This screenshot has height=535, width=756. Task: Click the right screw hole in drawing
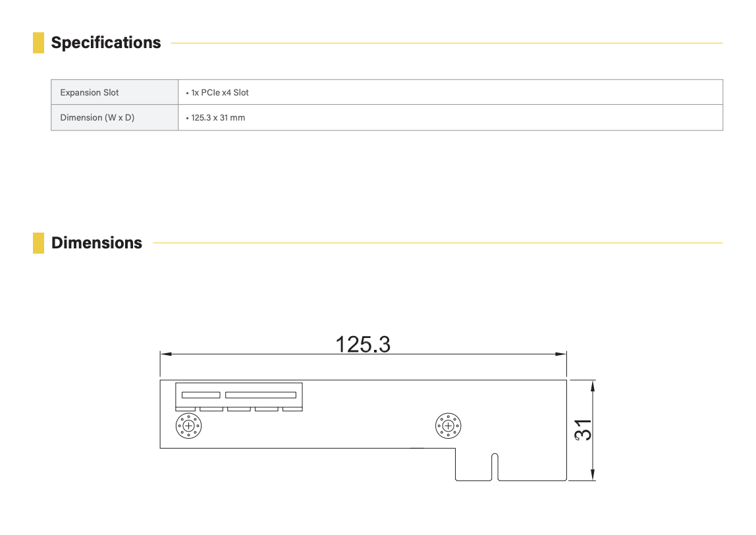pos(448,426)
